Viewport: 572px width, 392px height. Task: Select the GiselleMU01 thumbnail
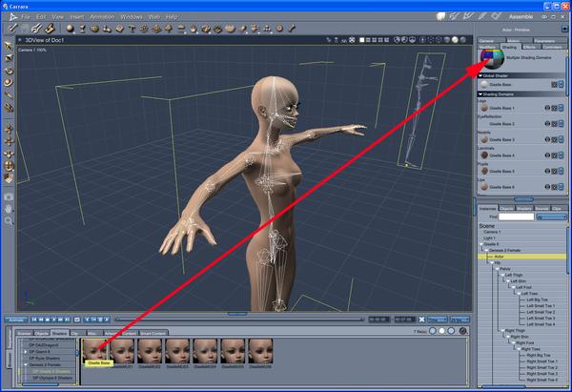pos(122,351)
